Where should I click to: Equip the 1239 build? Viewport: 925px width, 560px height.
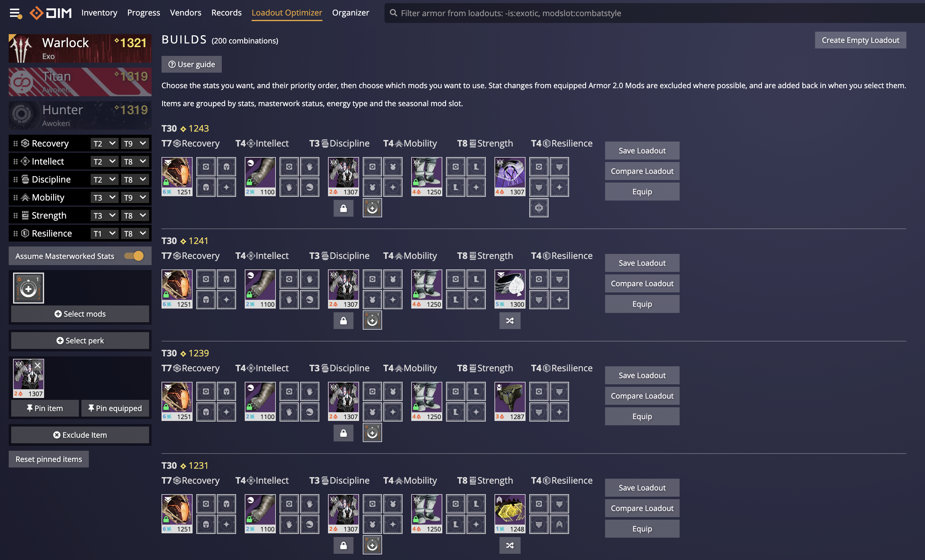642,416
